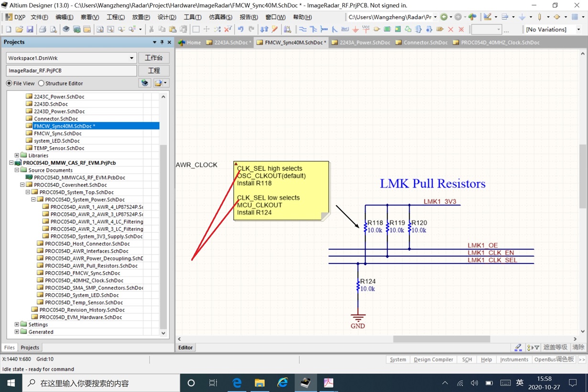Click the 工程 button

point(153,71)
